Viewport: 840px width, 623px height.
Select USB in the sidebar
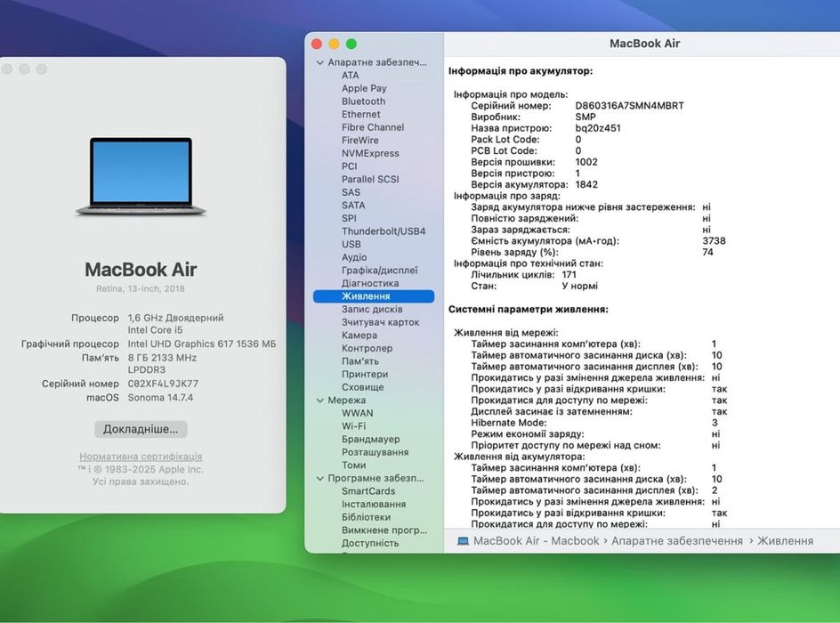[351, 244]
